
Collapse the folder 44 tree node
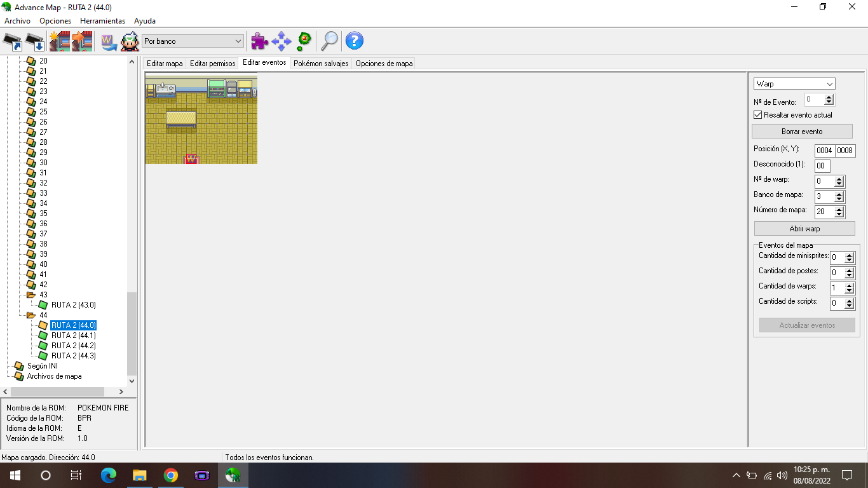[31, 315]
